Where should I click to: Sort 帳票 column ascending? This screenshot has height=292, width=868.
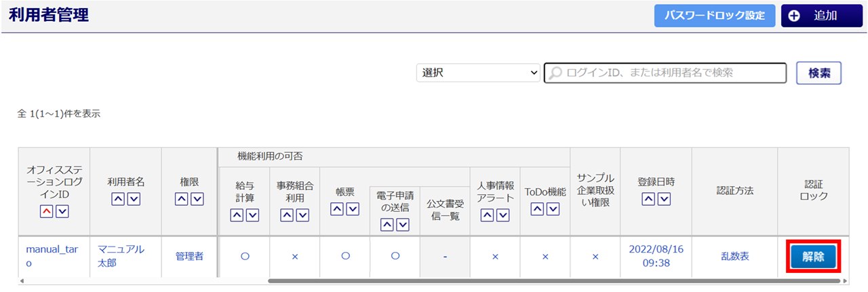click(337, 209)
